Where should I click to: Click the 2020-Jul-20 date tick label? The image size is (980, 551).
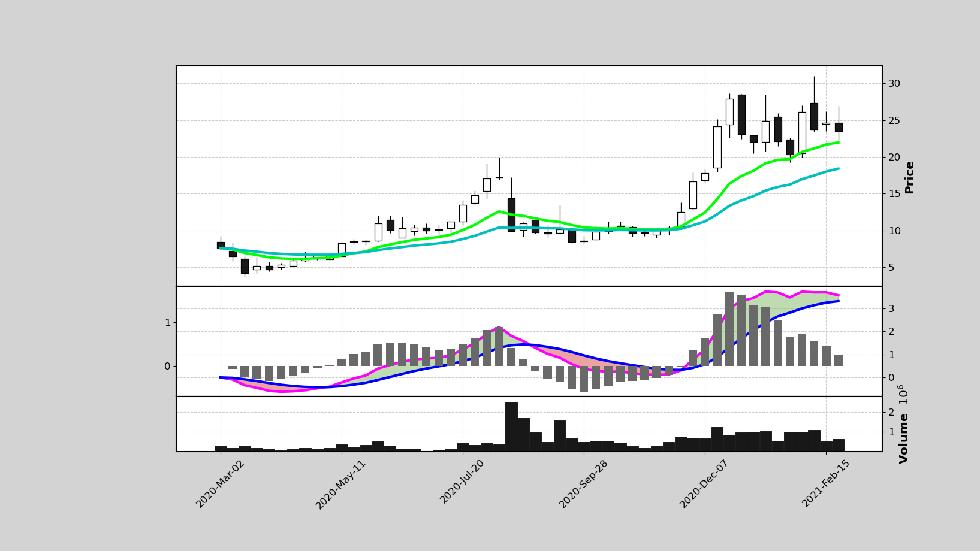462,482
